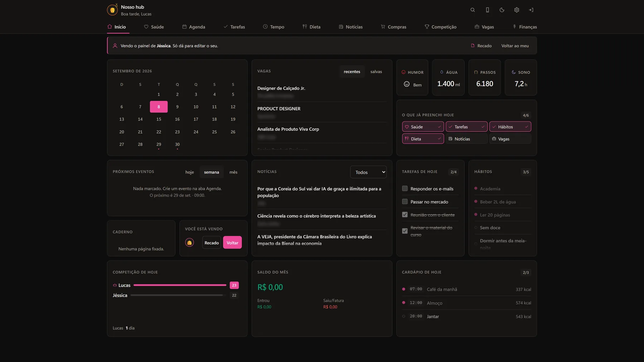
Task: Open the search icon in header
Action: (x=473, y=10)
